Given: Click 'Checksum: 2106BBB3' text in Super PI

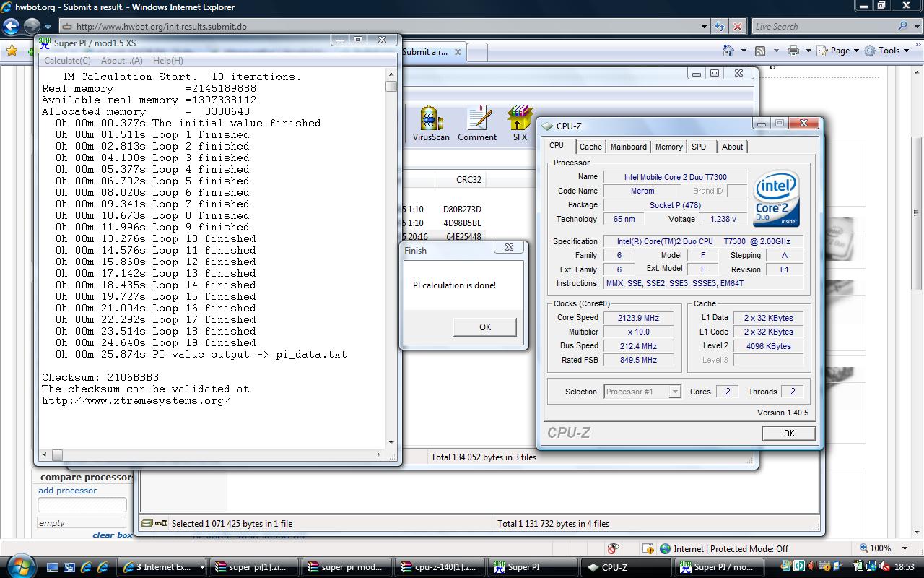Looking at the screenshot, I should pos(100,377).
